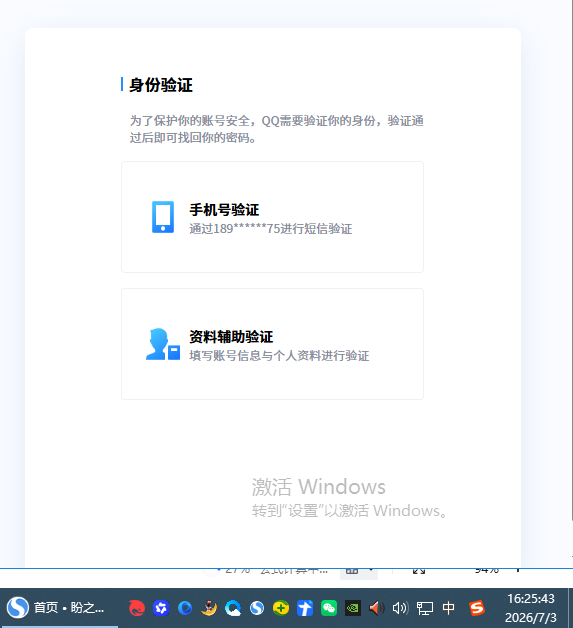This screenshot has width=573, height=628.
Task: Click text 填写账号信息与个人资料进行验证
Action: click(x=279, y=356)
